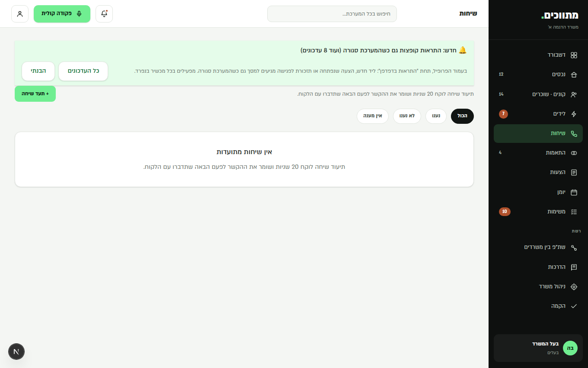Select the הכול filter chip
The height and width of the screenshot is (368, 588).
click(x=462, y=116)
